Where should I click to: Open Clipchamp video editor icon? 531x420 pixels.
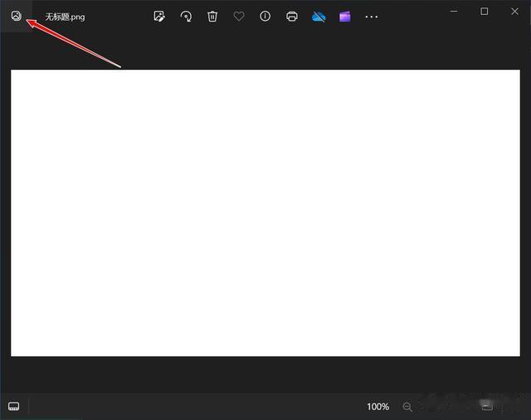[345, 17]
